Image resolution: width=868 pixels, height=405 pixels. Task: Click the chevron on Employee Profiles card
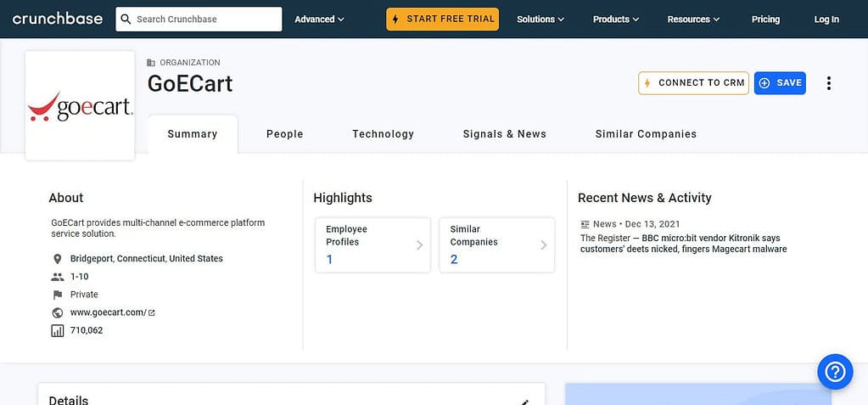point(420,245)
